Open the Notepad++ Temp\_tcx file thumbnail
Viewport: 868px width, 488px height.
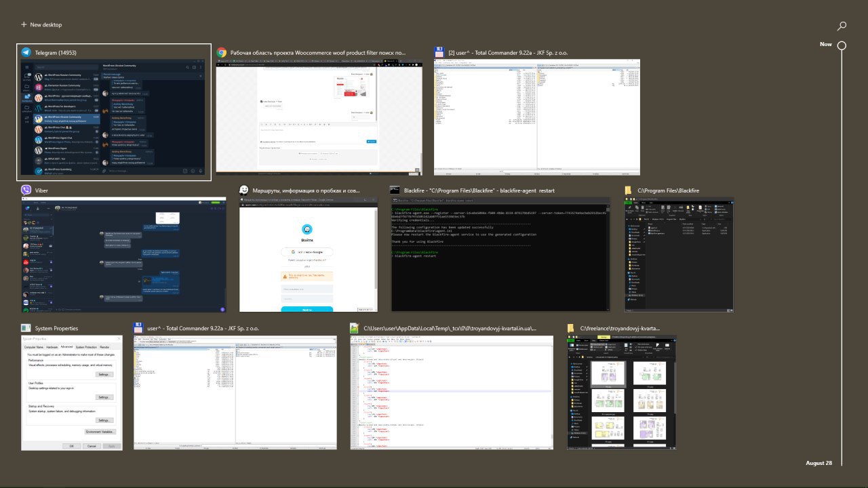coord(452,392)
